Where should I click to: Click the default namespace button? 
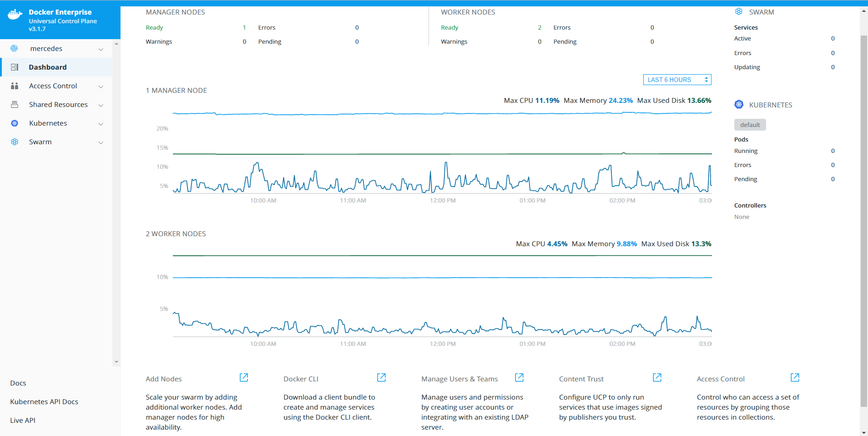750,125
